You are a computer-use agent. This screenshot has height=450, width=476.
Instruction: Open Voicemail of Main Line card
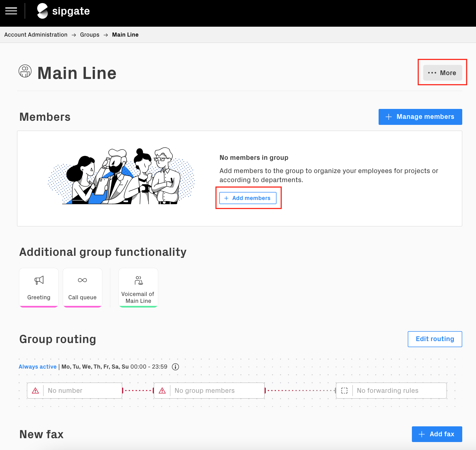tap(138, 288)
